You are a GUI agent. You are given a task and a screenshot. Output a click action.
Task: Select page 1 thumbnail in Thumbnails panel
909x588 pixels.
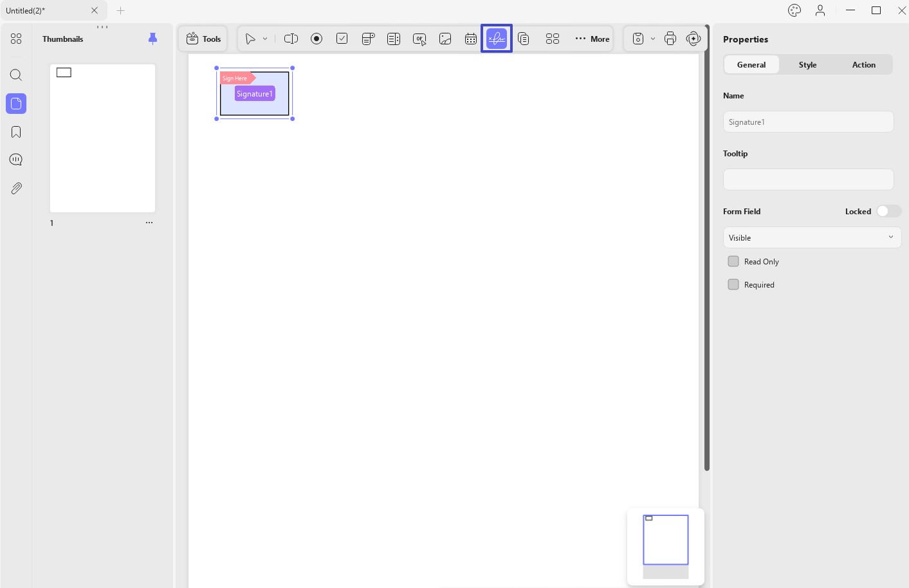coord(102,138)
